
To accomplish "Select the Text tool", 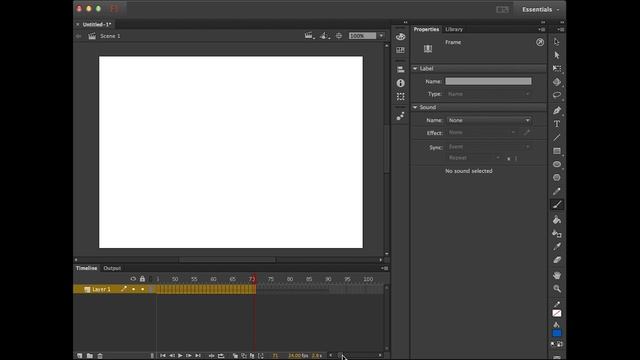I will pyautogui.click(x=557, y=124).
